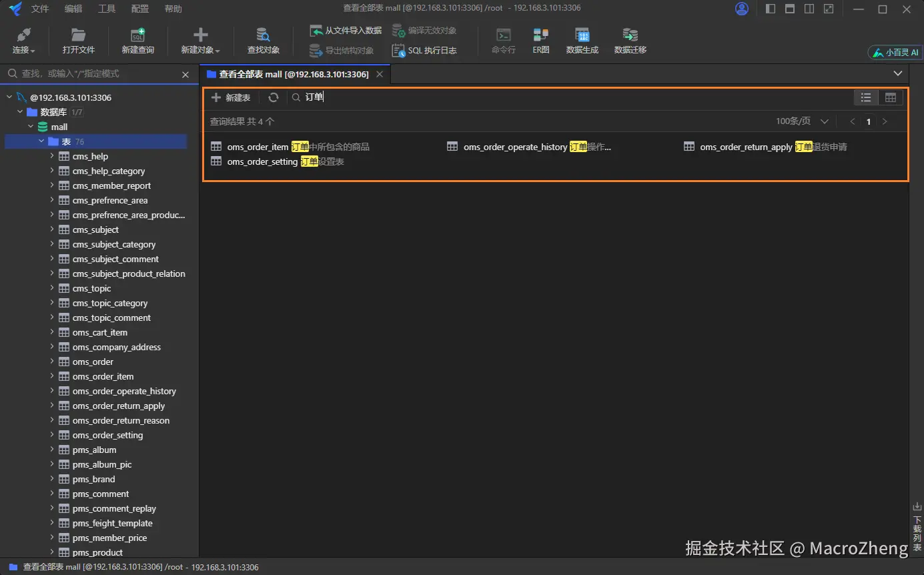Expand the cms_topic table node
The image size is (924, 575).
(x=52, y=288)
